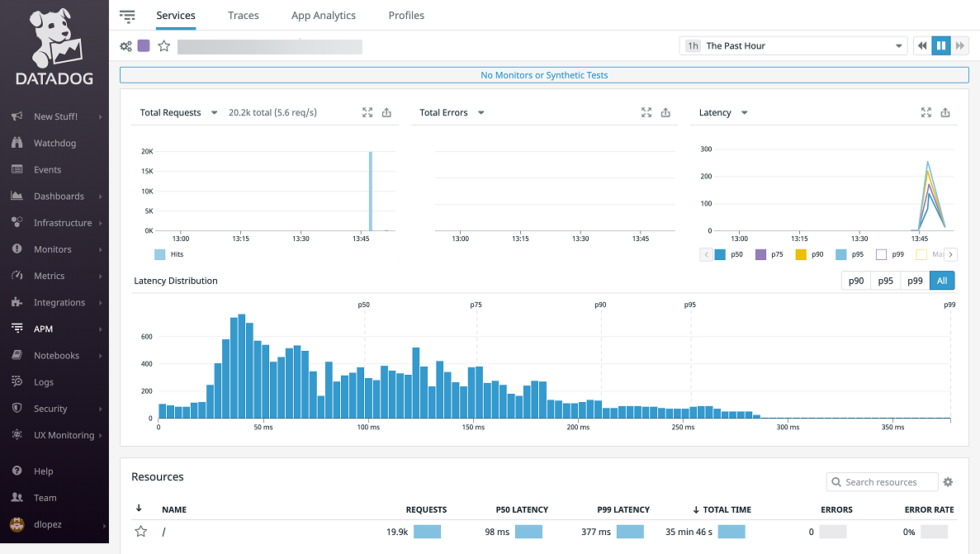
Task: Click the dlopez user avatar
Action: 17,524
